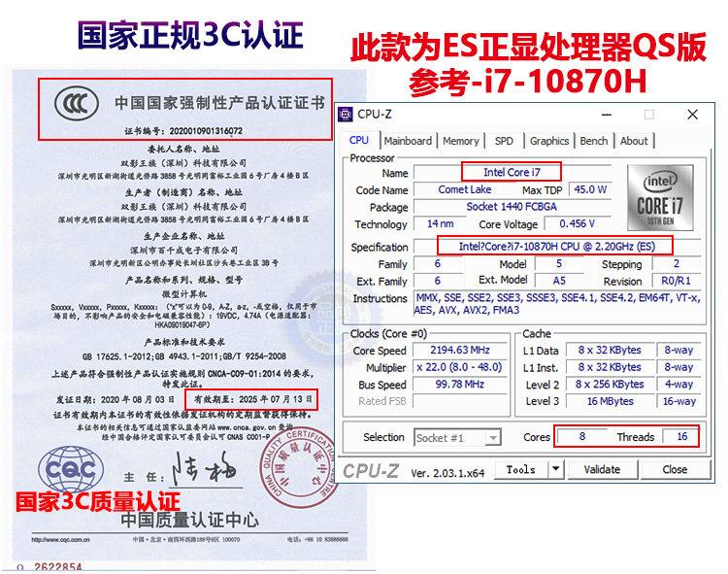This screenshot has width=728, height=574.
Task: Open the Bench tab
Action: pyautogui.click(x=593, y=141)
